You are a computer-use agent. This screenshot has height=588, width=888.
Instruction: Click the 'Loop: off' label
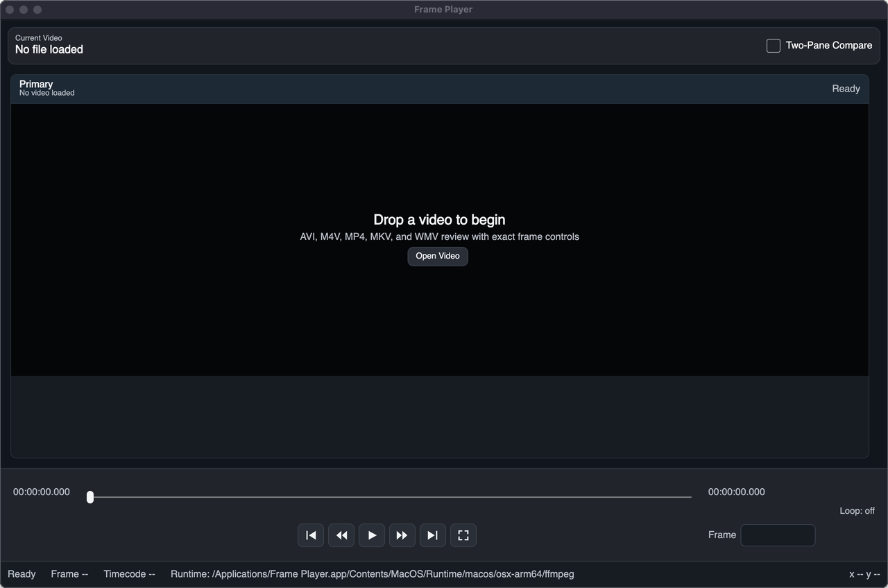click(857, 511)
